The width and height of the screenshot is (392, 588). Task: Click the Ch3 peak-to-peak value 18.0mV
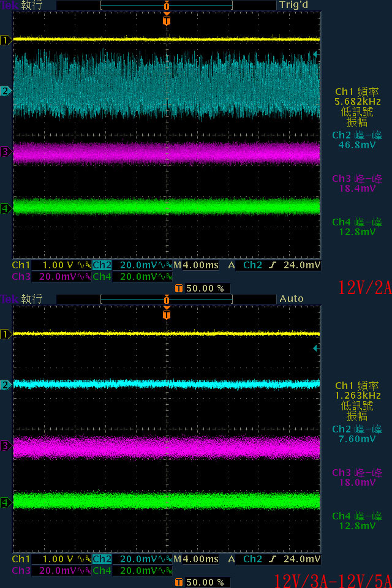[357, 483]
